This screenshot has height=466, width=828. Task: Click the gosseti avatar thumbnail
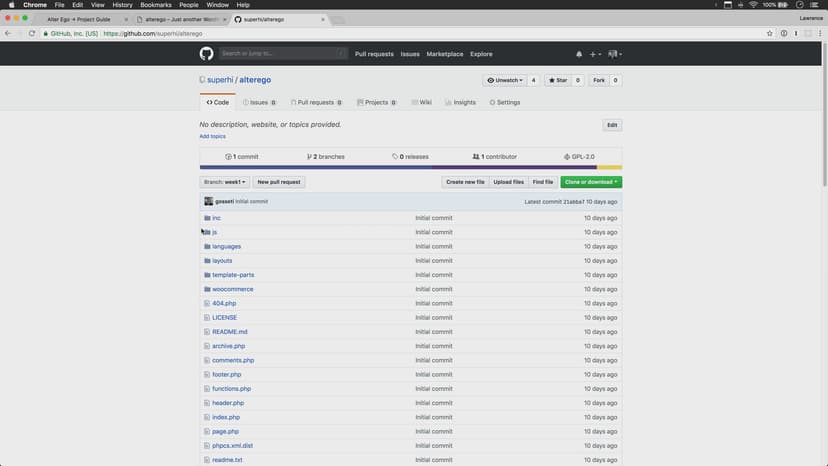coord(208,202)
